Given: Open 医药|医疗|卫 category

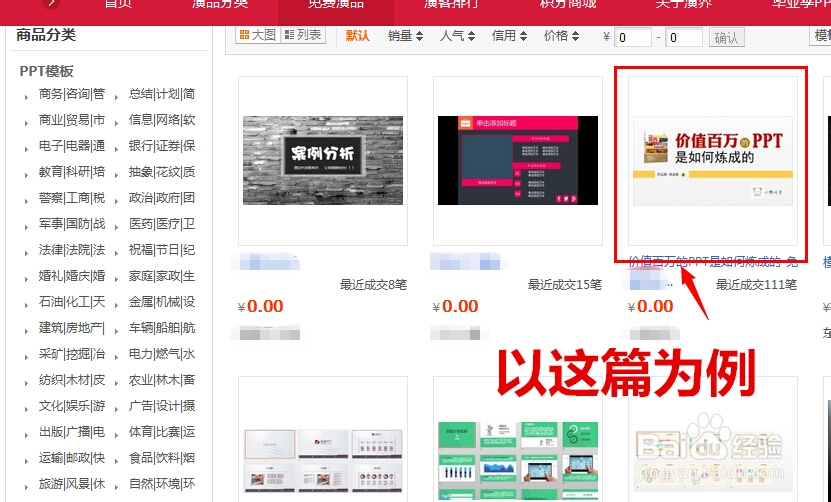Looking at the screenshot, I should (x=162, y=224).
